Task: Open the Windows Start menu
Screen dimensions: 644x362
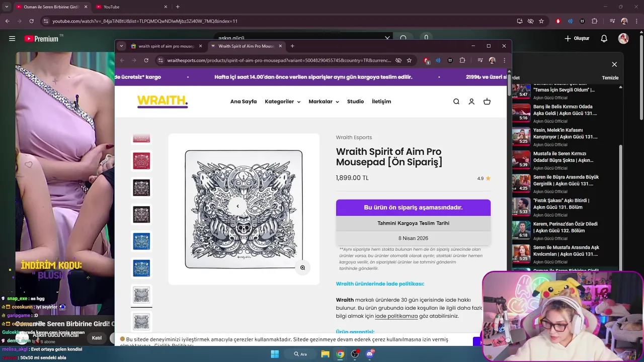Action: pos(275,354)
